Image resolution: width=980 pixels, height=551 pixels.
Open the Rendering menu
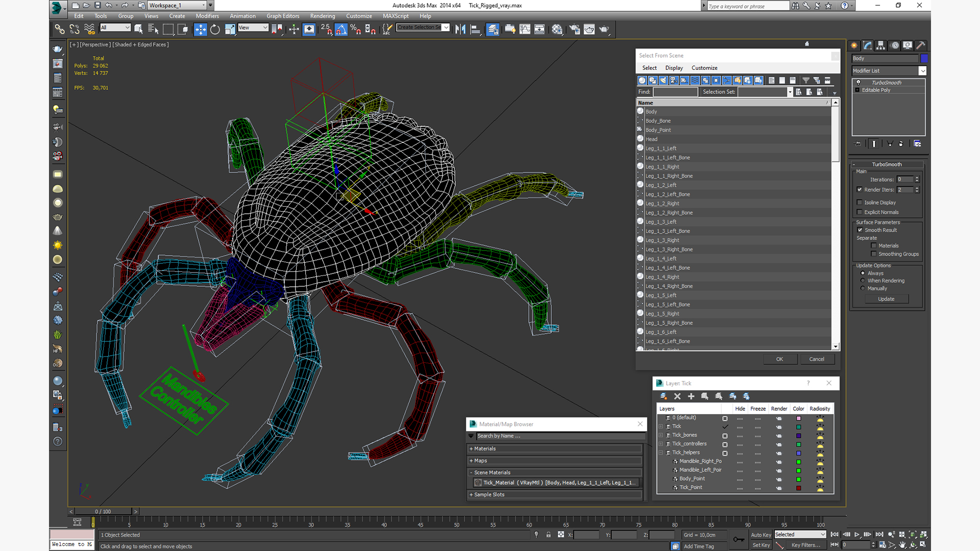click(x=323, y=16)
